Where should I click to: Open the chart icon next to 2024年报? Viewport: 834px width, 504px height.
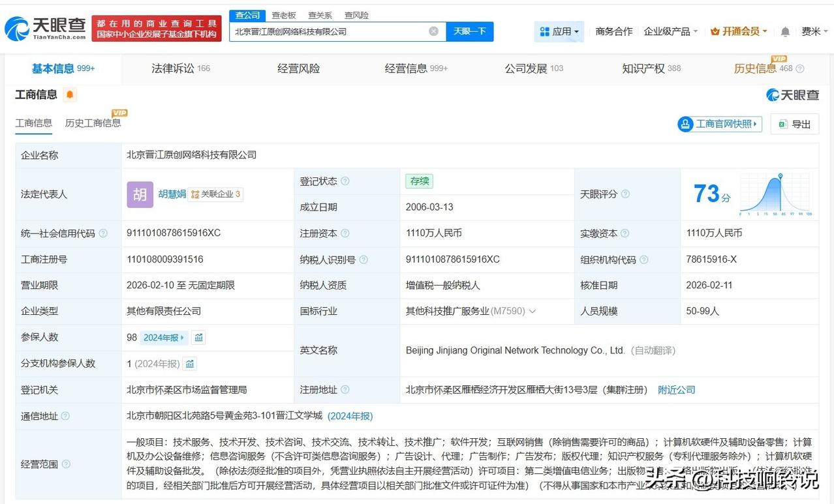click(199, 337)
